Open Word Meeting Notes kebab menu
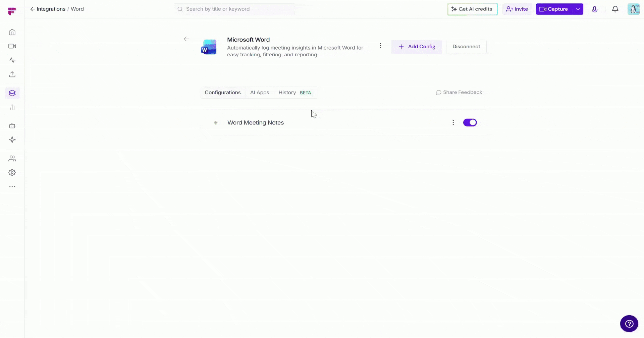The image size is (644, 338). coord(453,123)
